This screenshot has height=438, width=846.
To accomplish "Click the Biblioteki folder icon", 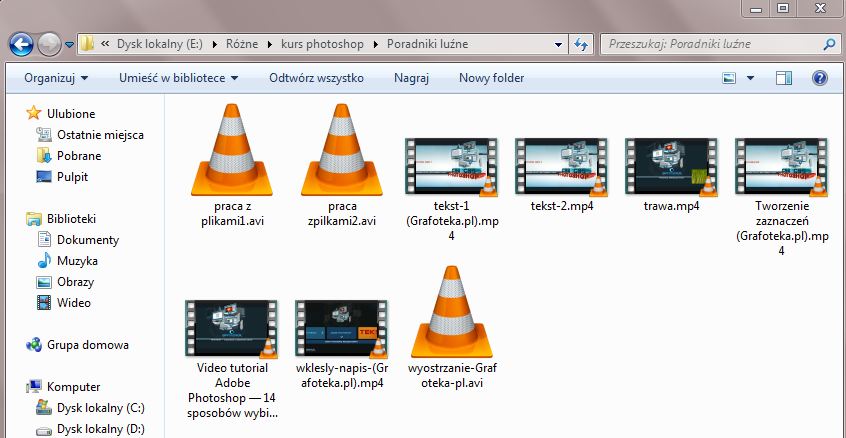I will 33,218.
